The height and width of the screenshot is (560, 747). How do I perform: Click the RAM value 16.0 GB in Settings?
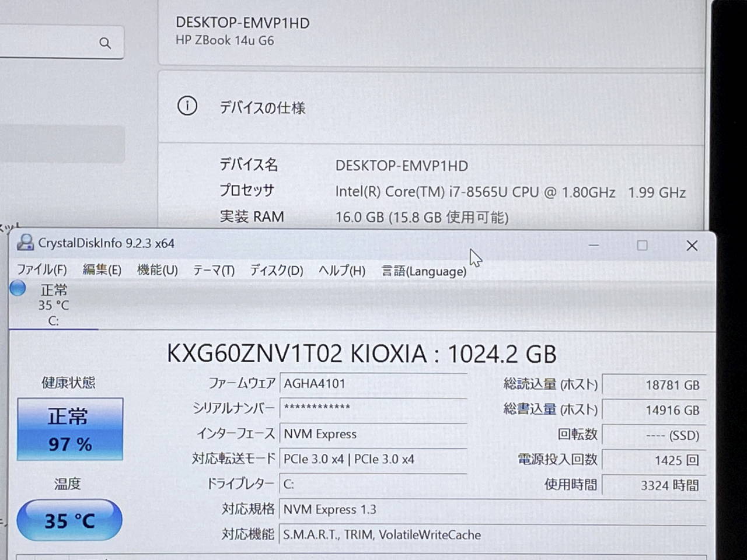coord(422,218)
